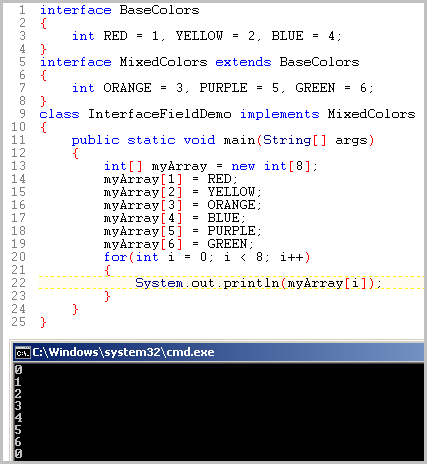The height and width of the screenshot is (464, 427).
Task: Click line number 22 in the gutter
Action: pos(18,283)
